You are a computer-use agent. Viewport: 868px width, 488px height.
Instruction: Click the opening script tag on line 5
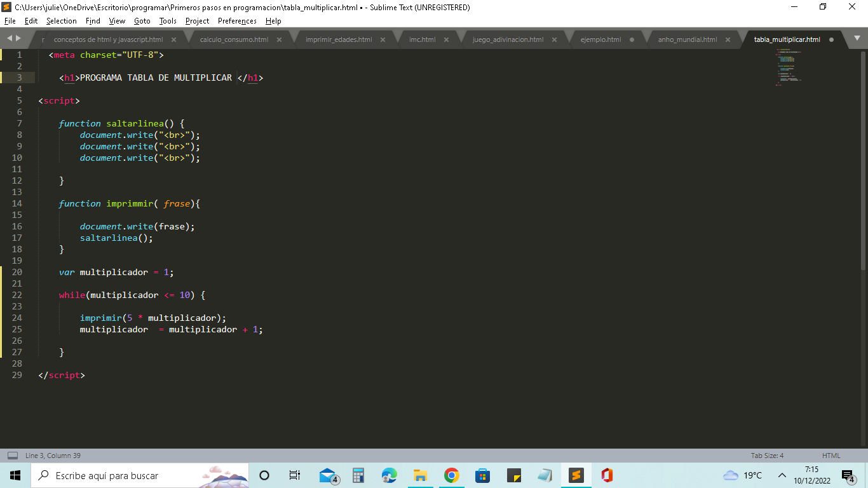[x=59, y=100]
